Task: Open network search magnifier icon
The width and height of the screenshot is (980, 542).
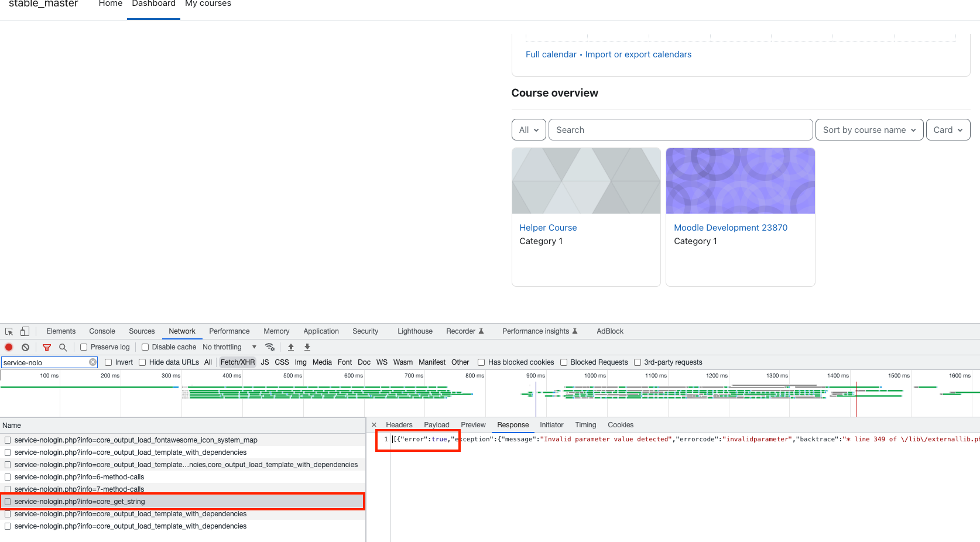Action: (63, 347)
